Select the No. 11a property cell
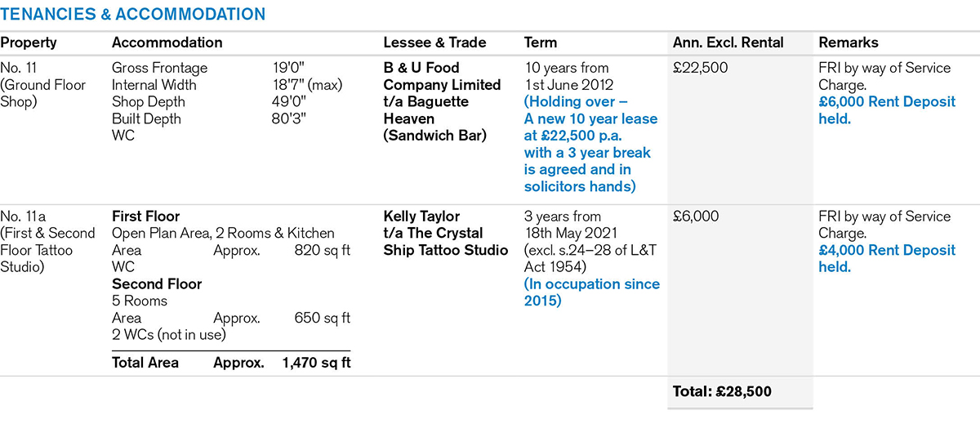 coord(47,242)
